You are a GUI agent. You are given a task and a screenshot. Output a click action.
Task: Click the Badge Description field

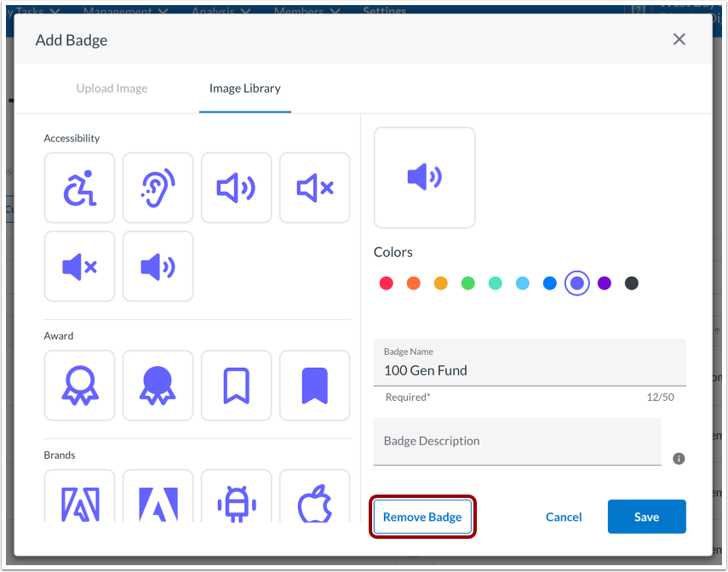[x=517, y=442]
